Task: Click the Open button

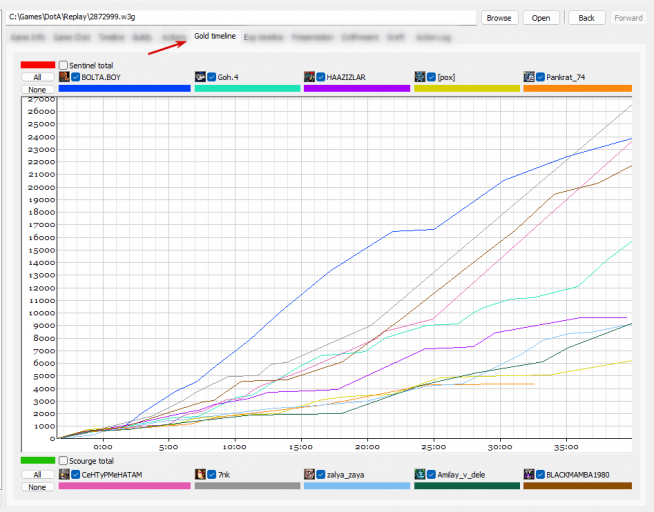Action: click(x=541, y=18)
